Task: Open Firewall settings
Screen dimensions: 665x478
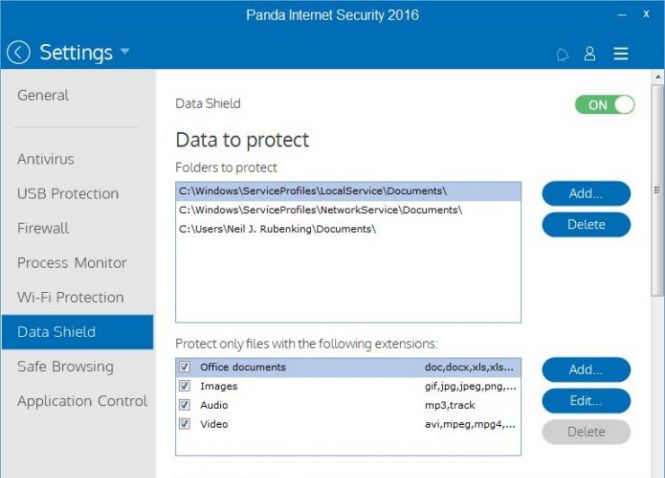Action: coord(43,228)
